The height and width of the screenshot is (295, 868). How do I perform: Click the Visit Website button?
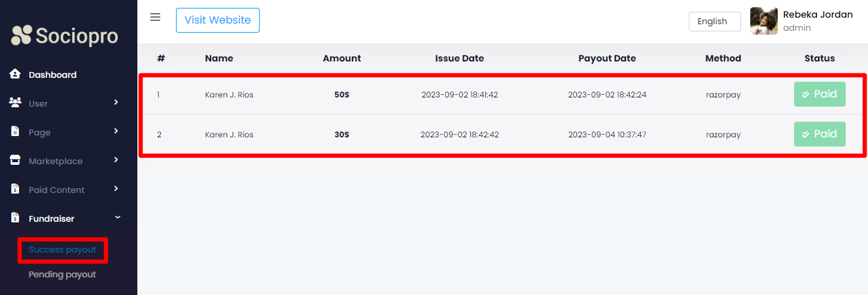pos(217,20)
